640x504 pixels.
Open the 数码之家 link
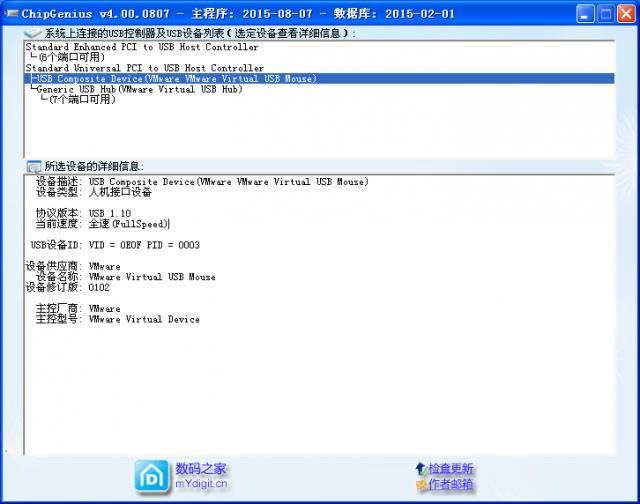pos(201,468)
